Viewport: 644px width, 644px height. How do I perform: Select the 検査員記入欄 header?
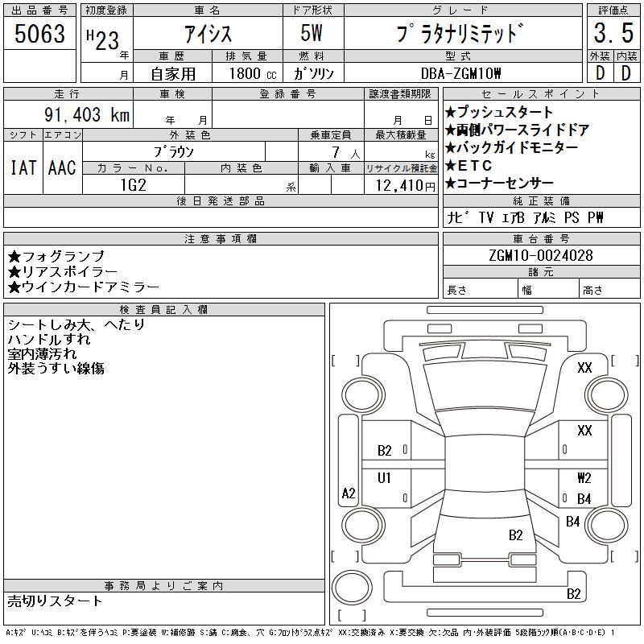tap(163, 310)
